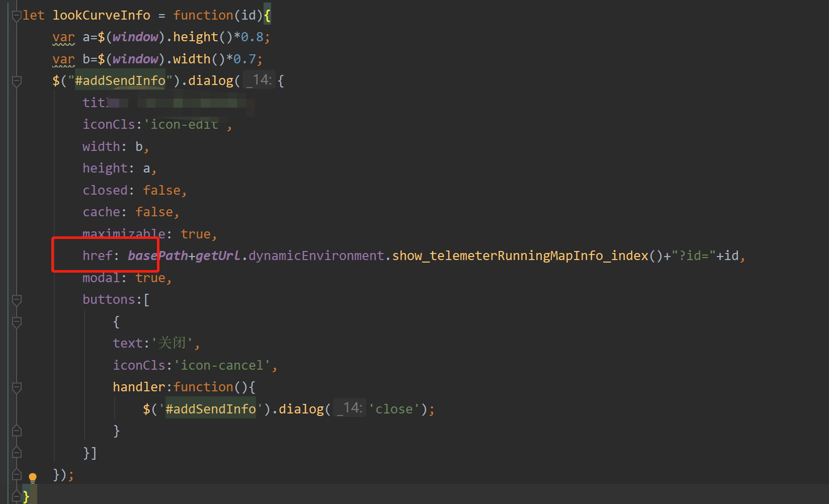Click the 'close' string argument

(394, 409)
